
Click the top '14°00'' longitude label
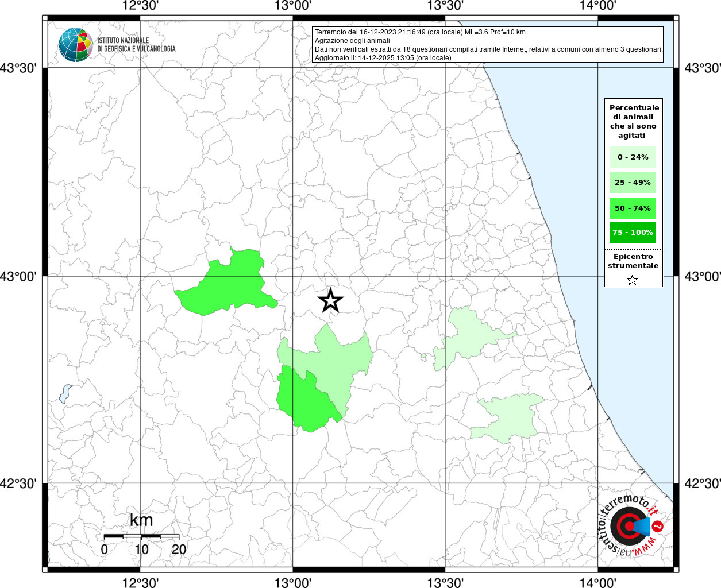598,6
